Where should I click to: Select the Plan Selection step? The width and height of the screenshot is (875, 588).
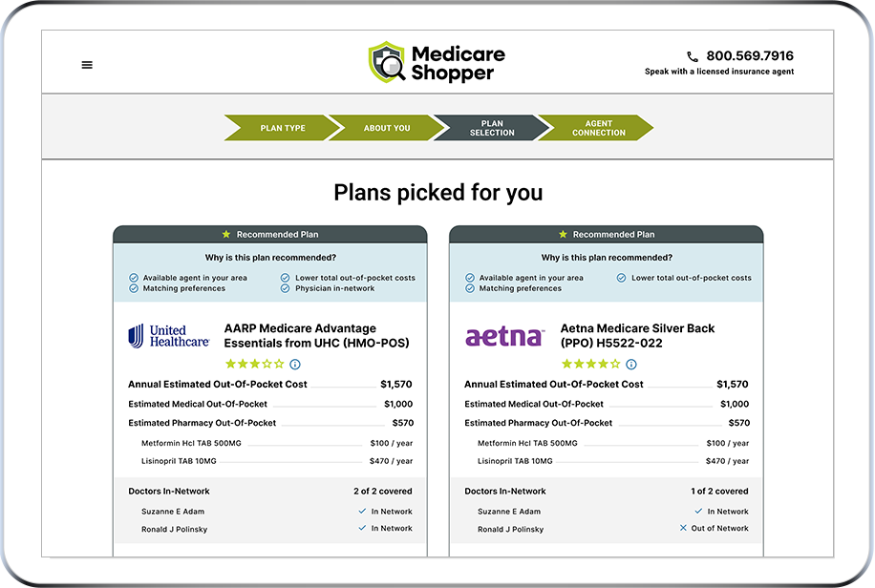click(x=492, y=128)
